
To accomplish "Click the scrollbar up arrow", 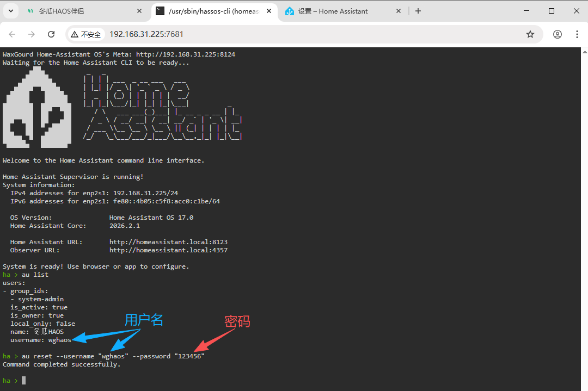I will [585, 51].
